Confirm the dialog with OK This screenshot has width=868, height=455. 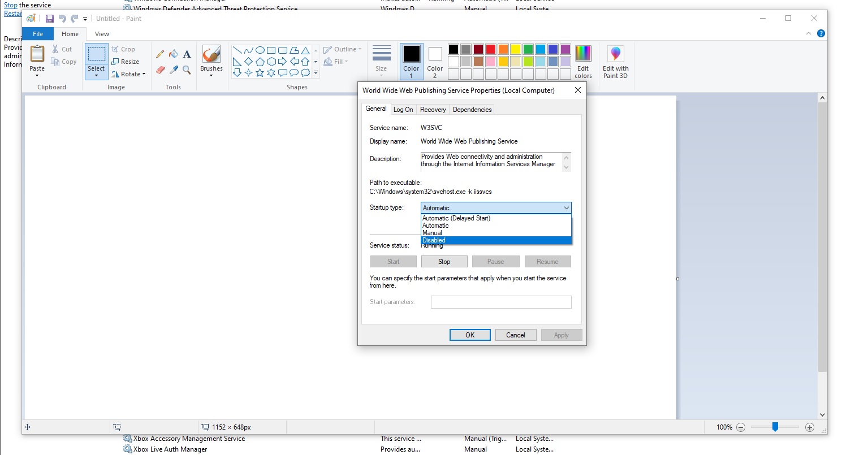point(470,335)
